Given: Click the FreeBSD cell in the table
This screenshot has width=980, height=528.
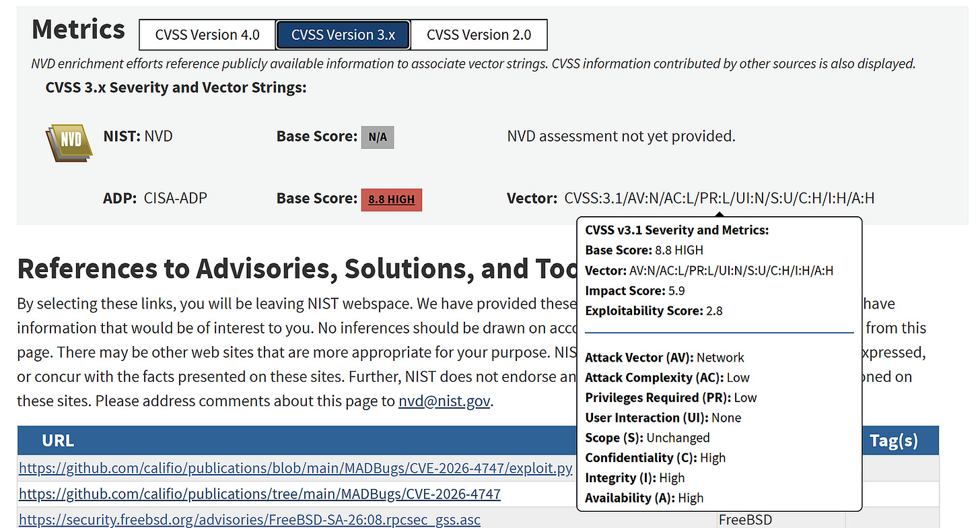Looking at the screenshot, I should tap(746, 520).
